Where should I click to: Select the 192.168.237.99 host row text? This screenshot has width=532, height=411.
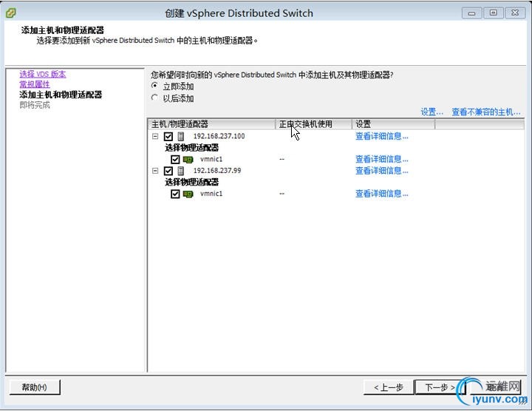217,171
